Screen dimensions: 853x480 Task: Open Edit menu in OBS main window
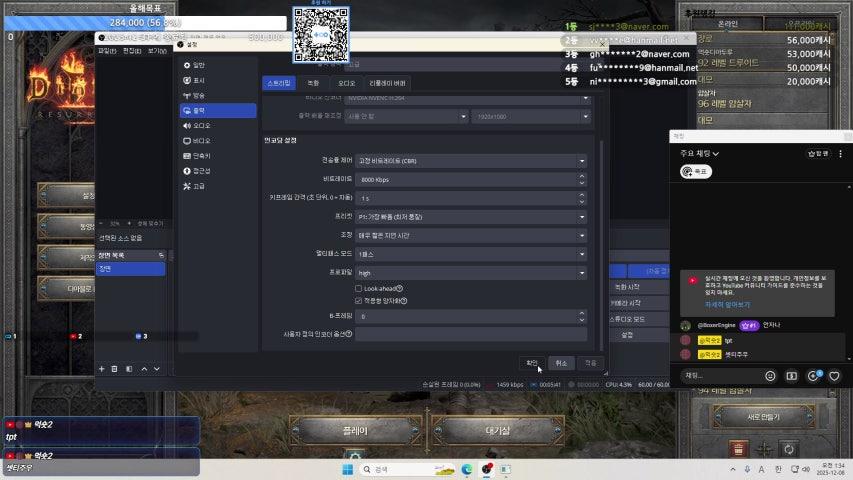pos(132,51)
